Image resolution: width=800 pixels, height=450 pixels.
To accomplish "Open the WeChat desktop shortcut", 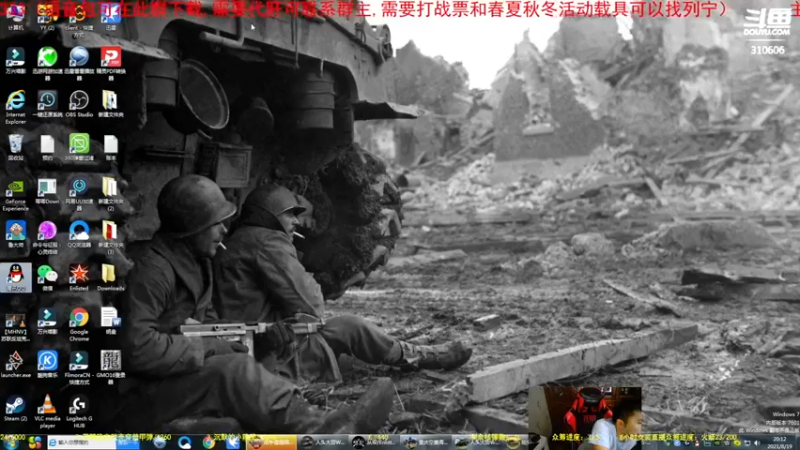I will 47,278.
